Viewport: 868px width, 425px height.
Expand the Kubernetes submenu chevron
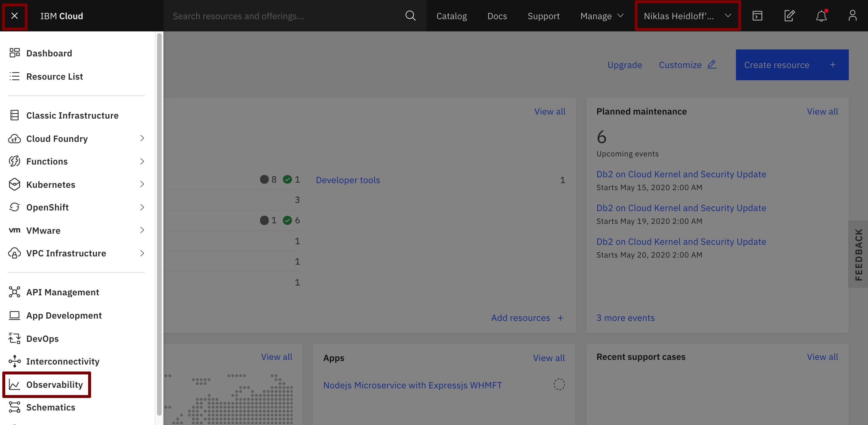click(x=142, y=184)
